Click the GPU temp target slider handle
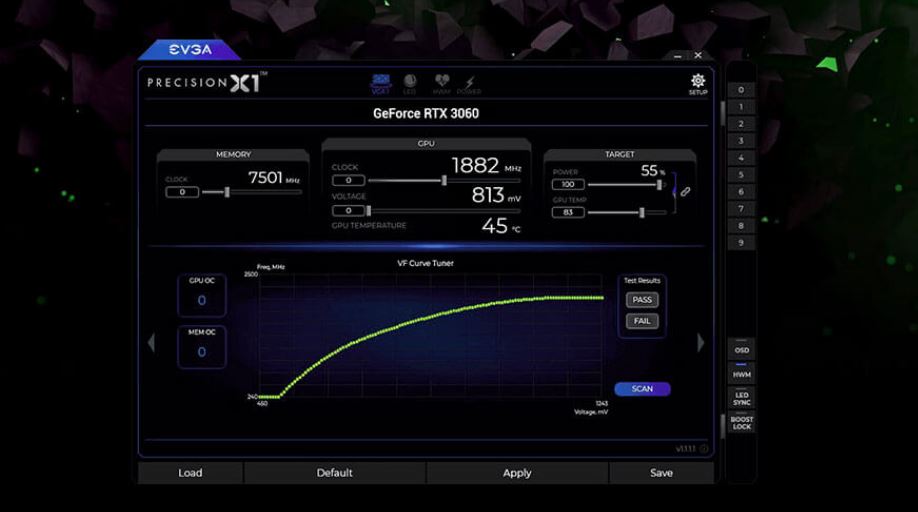918x512 pixels. [x=642, y=212]
